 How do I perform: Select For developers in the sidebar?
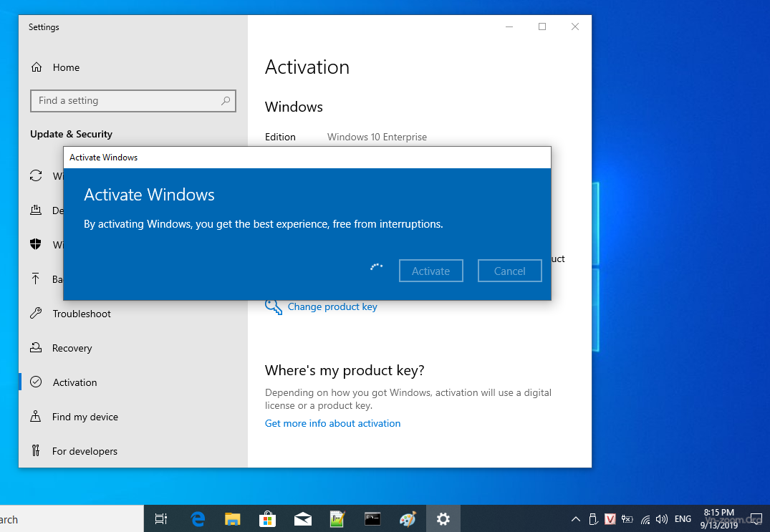click(85, 451)
